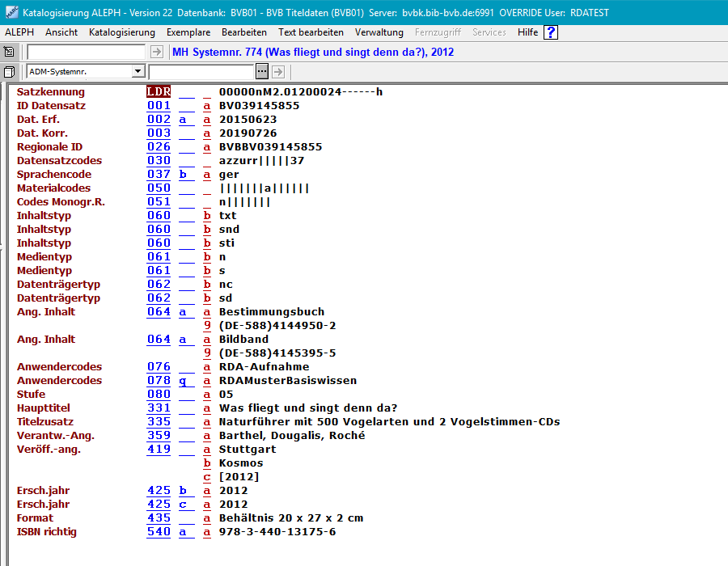Image resolution: width=728 pixels, height=566 pixels.
Task: Click the title text 'Was fliegt und singt denn da?'
Action: click(x=308, y=408)
